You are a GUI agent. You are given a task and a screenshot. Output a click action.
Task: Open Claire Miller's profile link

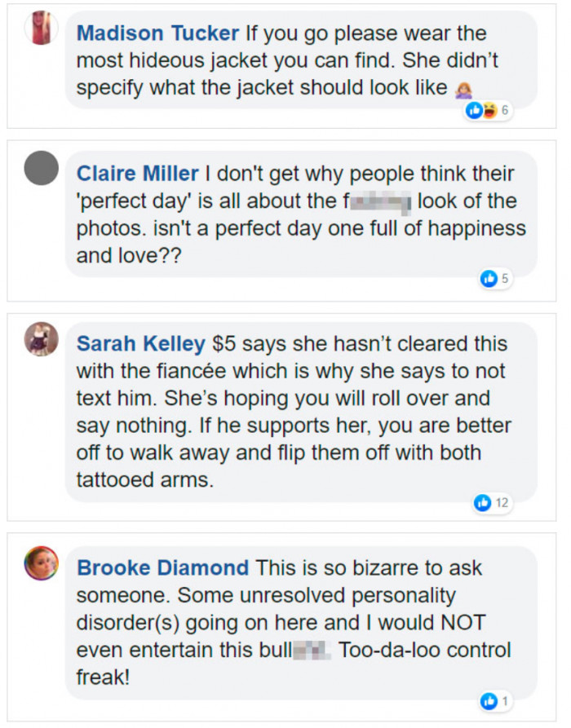click(137, 173)
